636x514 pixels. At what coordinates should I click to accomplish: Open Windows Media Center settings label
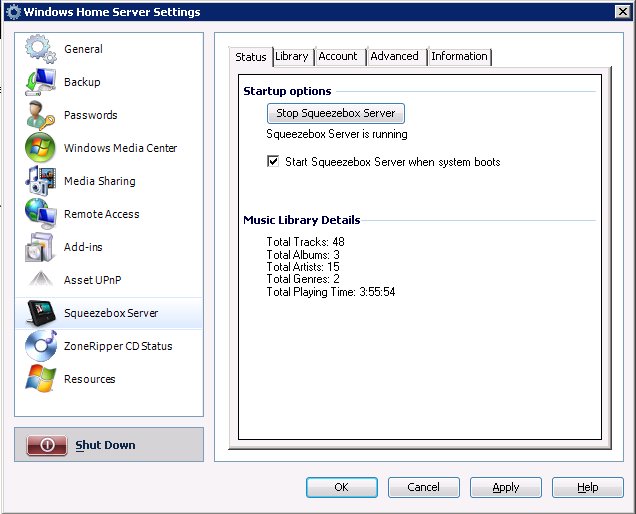[x=120, y=148]
